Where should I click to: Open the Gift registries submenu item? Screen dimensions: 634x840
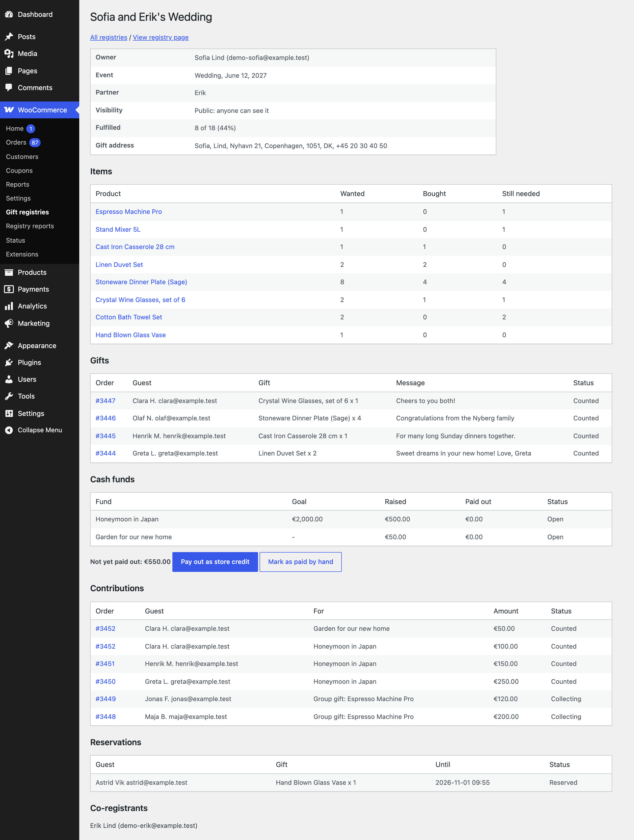27,212
